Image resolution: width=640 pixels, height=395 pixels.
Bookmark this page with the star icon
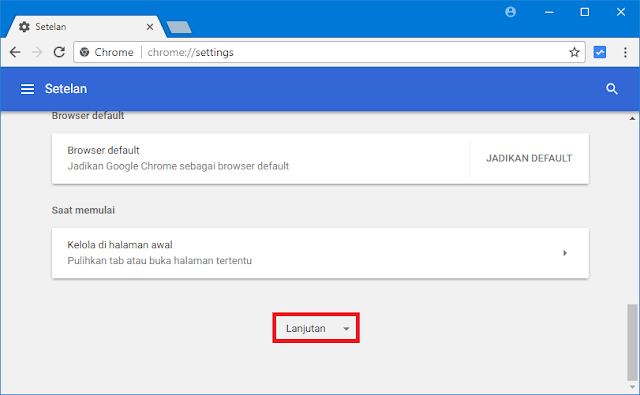pyautogui.click(x=574, y=52)
